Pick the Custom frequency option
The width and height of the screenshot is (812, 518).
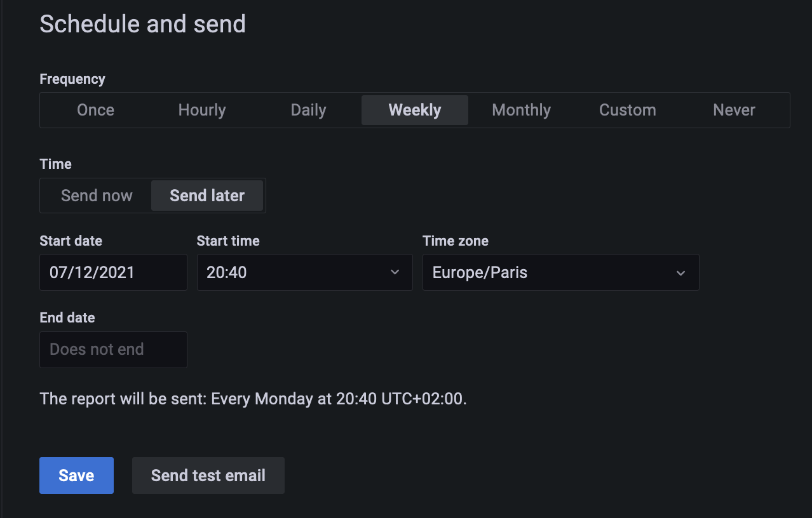(627, 110)
